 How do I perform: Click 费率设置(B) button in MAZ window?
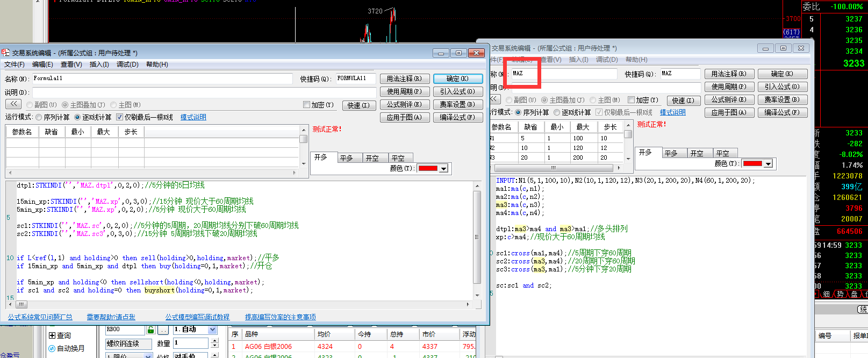783,99
